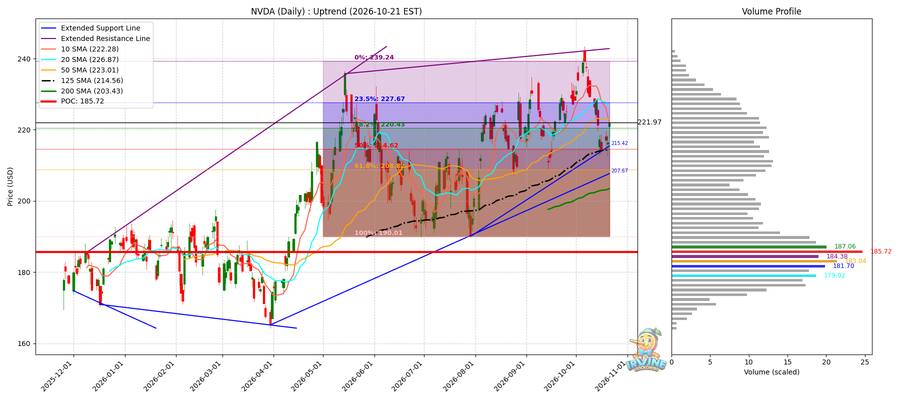
Task: Click the 'Volume (scaled)' axis label
Action: 771,372
